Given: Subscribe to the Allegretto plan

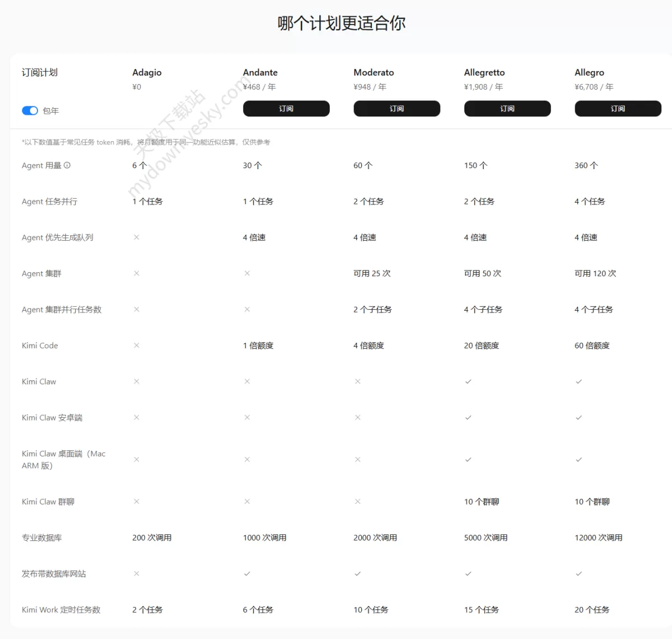Looking at the screenshot, I should [x=507, y=109].
